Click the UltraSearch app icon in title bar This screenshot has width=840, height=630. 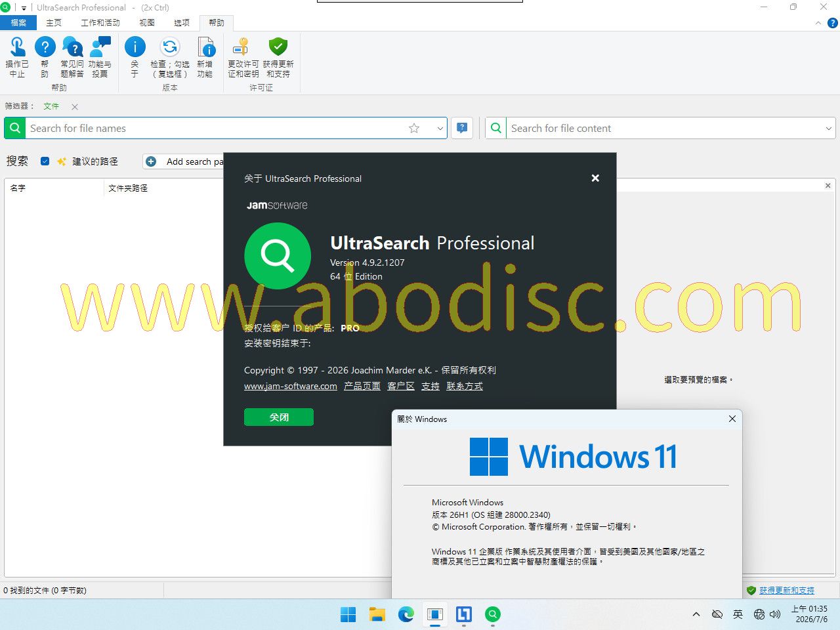click(5, 7)
